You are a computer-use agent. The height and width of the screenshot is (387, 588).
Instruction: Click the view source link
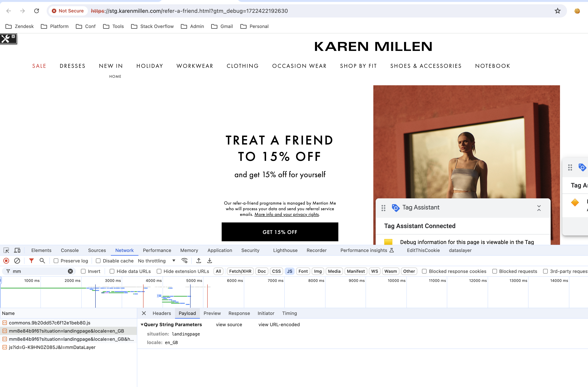229,325
